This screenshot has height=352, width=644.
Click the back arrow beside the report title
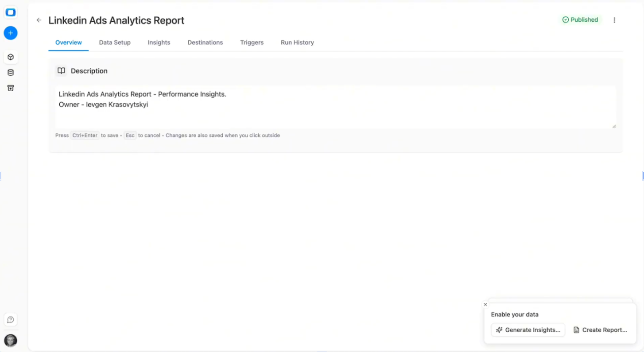[39, 20]
